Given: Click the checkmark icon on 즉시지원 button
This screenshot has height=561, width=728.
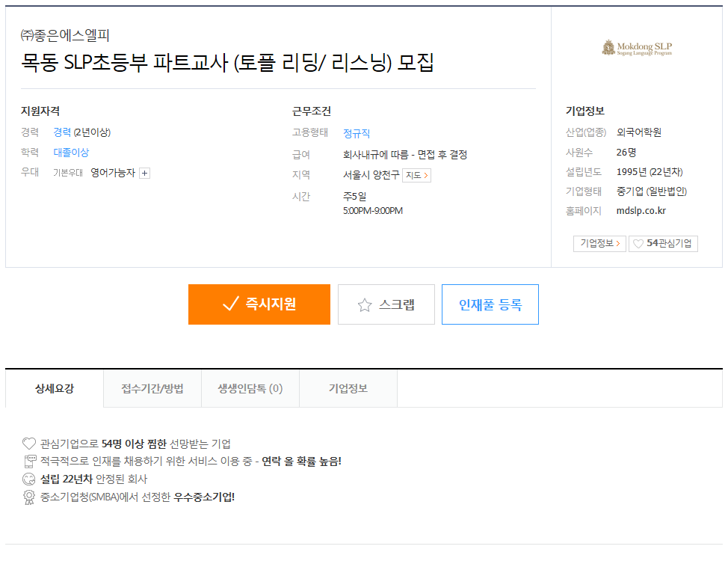Looking at the screenshot, I should 231,304.
